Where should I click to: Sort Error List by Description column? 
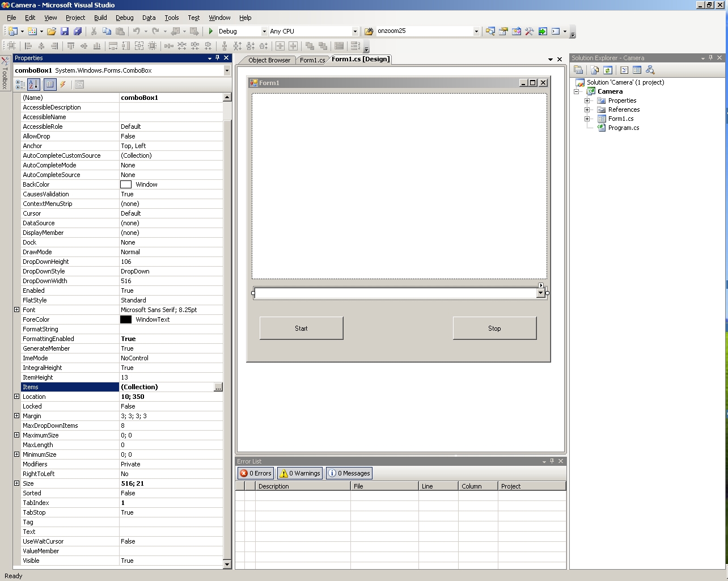[x=303, y=486]
